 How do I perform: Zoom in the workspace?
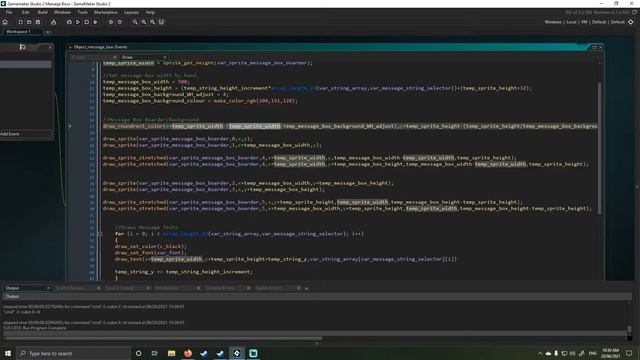coord(144,22)
